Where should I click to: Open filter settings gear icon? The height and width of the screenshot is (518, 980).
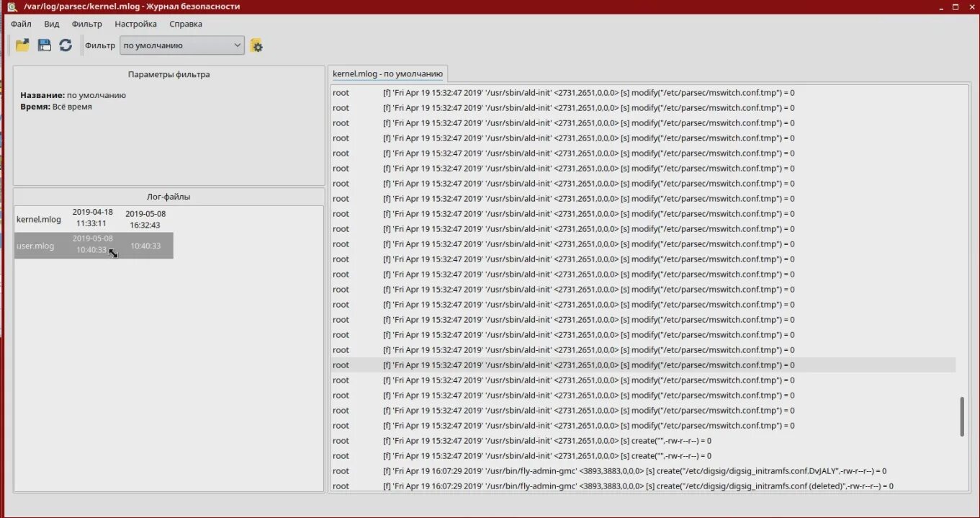point(256,45)
